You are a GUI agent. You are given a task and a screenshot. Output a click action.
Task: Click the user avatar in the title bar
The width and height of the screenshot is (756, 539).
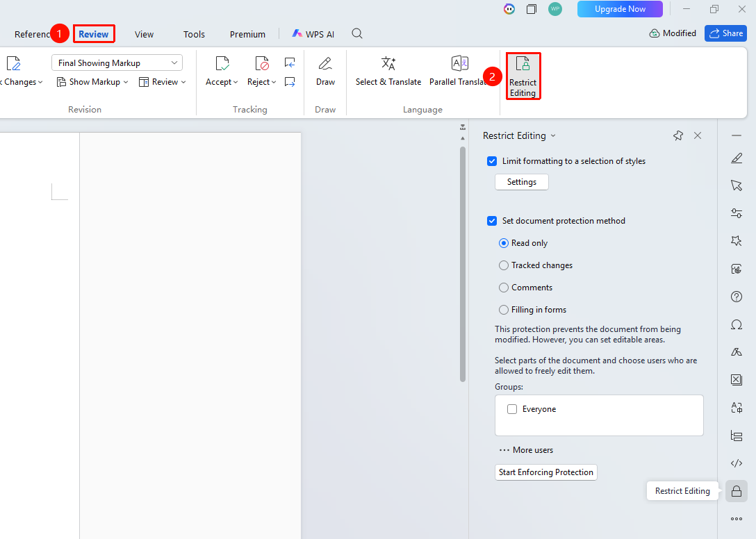555,8
